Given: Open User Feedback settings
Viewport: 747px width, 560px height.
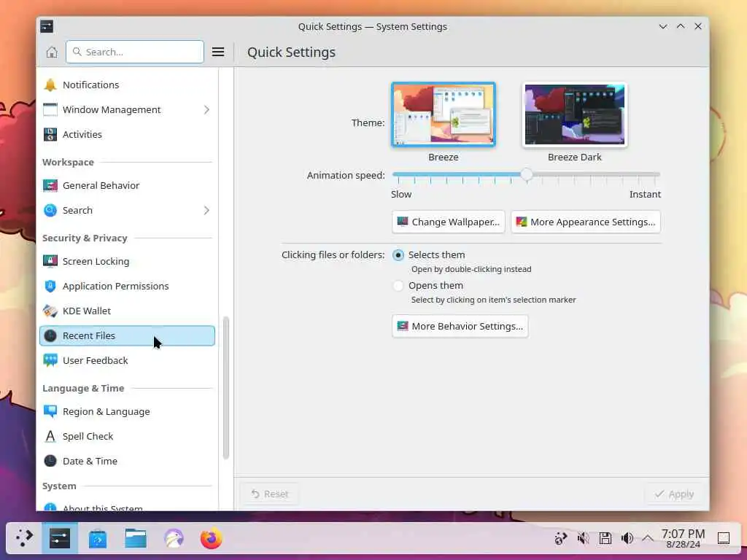Looking at the screenshot, I should tap(127, 360).
